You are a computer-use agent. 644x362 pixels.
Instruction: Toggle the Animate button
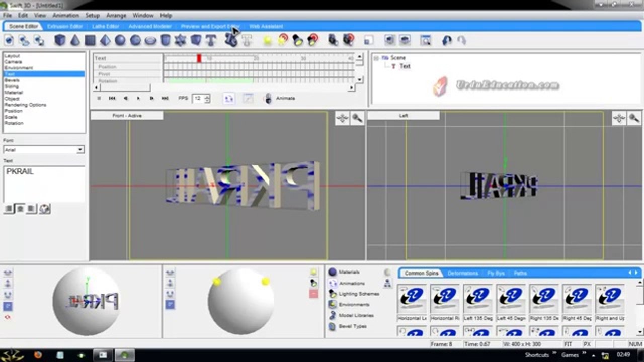tap(280, 98)
